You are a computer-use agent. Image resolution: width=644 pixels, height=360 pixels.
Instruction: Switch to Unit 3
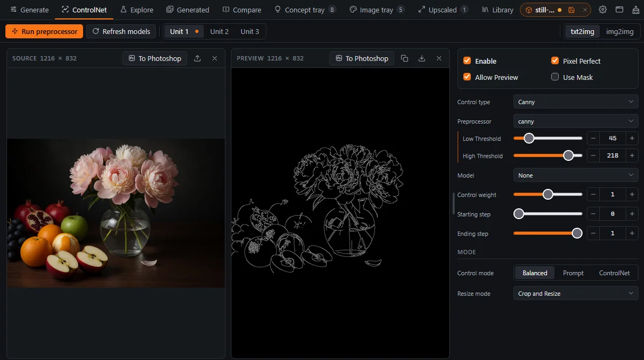(250, 32)
